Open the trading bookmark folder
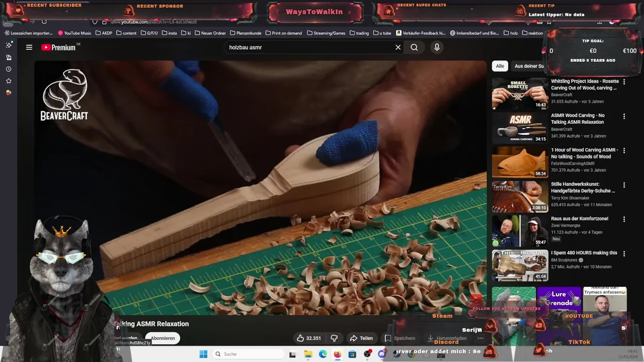This screenshot has height=362, width=644. tap(359, 33)
